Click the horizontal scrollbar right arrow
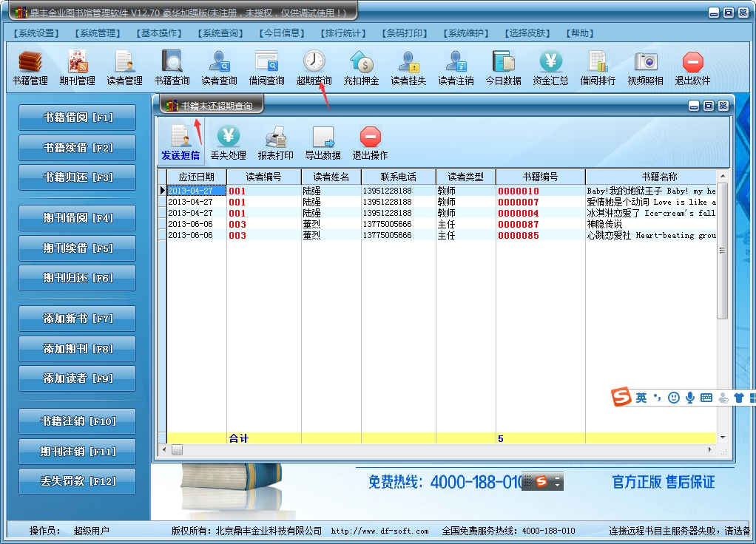Image resolution: width=756 pixels, height=544 pixels. [x=710, y=449]
